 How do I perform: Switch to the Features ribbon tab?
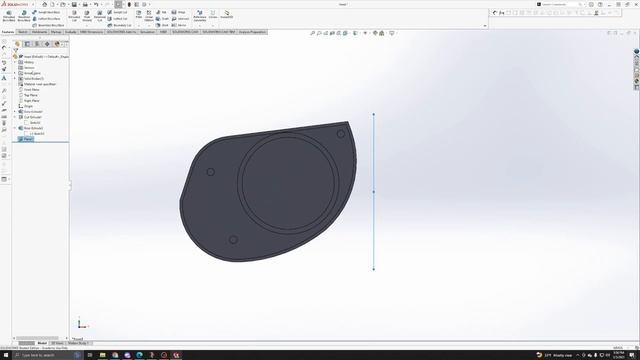coord(8,32)
